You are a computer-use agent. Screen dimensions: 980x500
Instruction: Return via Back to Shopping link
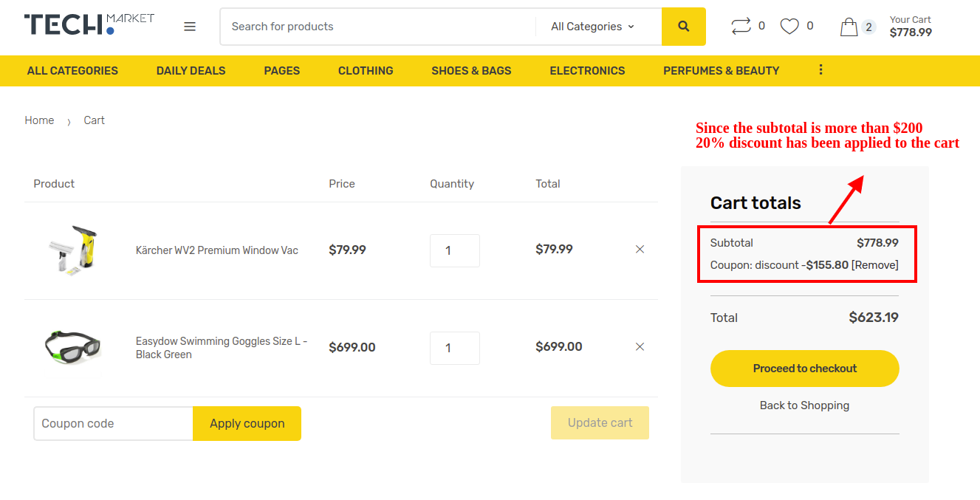coord(804,405)
